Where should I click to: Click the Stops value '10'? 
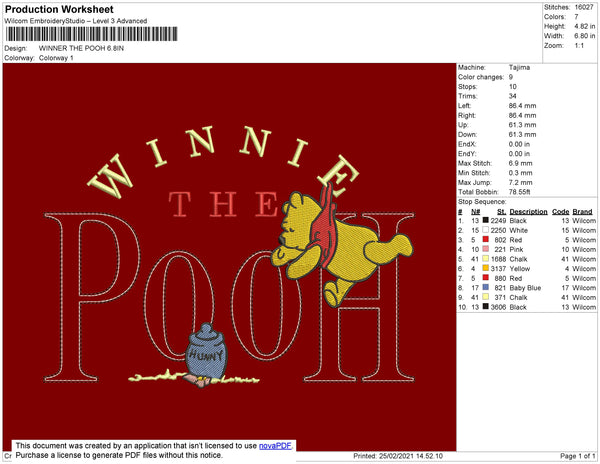click(513, 86)
